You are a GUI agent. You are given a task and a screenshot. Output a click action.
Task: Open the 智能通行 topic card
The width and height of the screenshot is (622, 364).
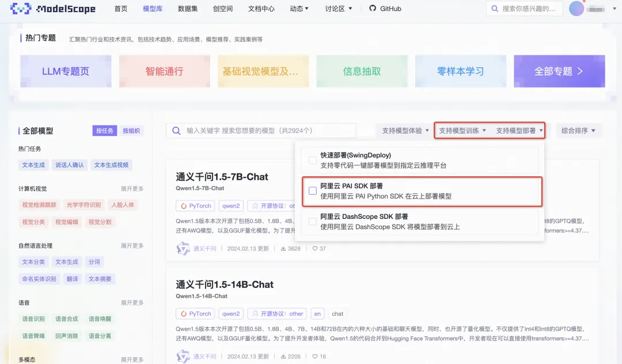tap(164, 71)
